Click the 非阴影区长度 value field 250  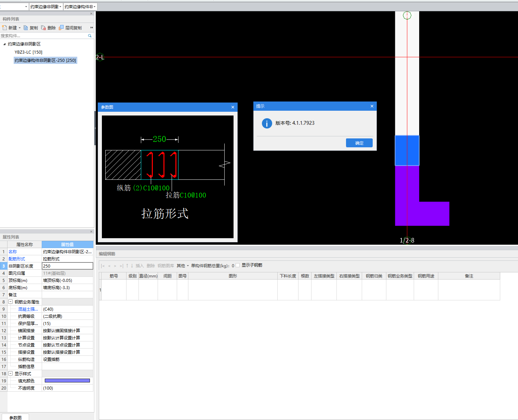[x=67, y=266]
